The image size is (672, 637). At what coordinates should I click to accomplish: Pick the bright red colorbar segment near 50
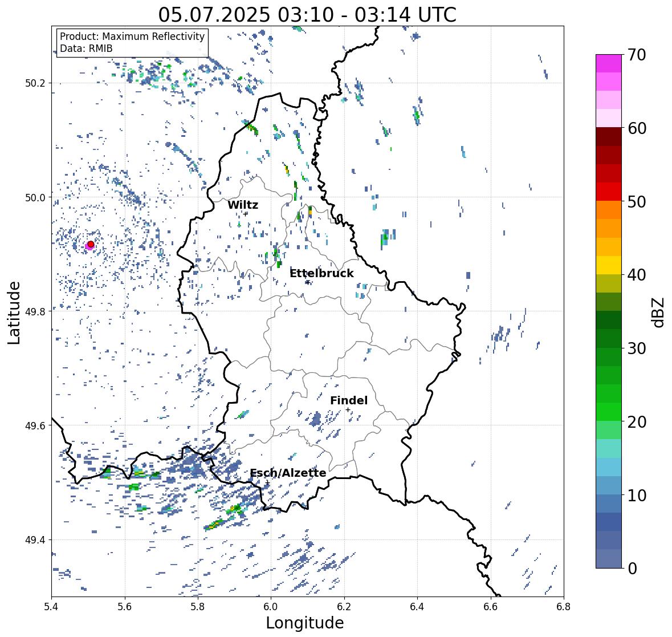[x=609, y=192]
